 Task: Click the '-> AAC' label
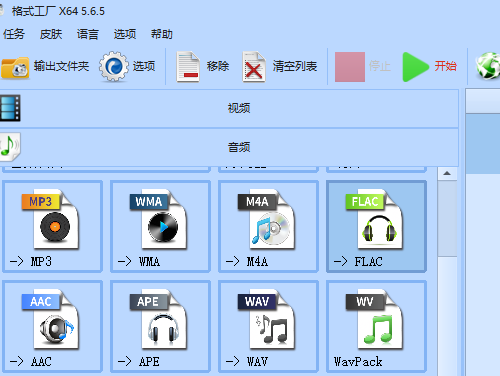(31, 361)
